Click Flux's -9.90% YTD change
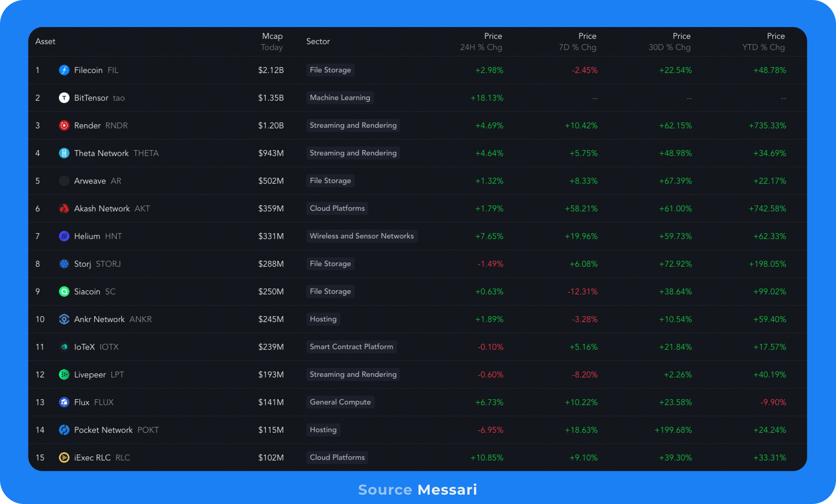The image size is (836, 504). 773,403
